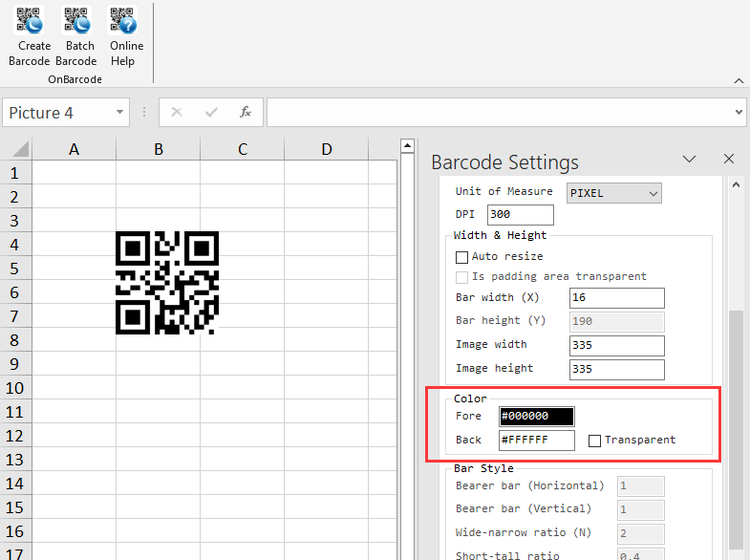The image size is (750, 560).
Task: Click the DPI field showing 300
Action: pos(520,215)
